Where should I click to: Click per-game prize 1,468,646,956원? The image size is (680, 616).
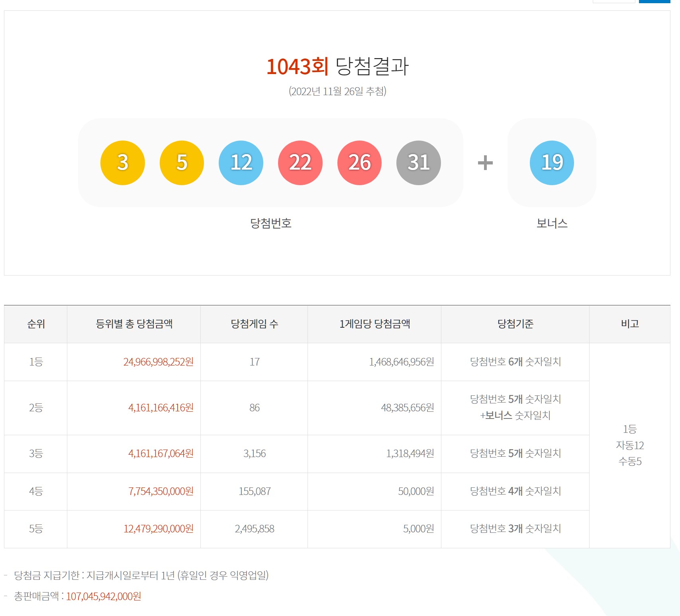402,362
